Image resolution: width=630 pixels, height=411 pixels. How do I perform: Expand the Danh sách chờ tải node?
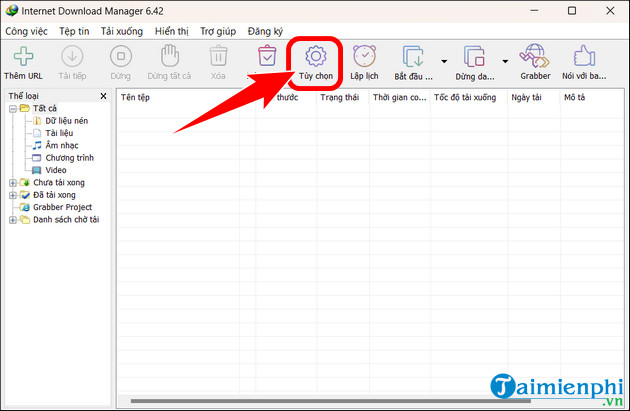13,220
